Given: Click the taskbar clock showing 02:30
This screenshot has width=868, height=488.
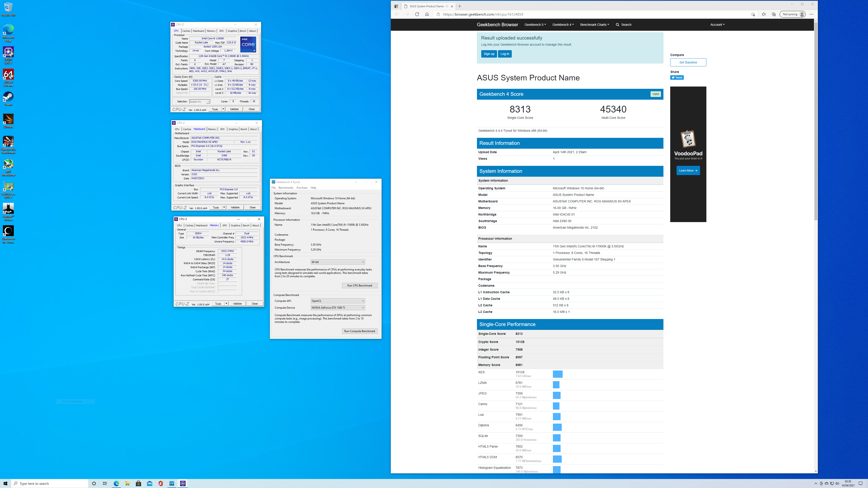Looking at the screenshot, I should 848,483.
